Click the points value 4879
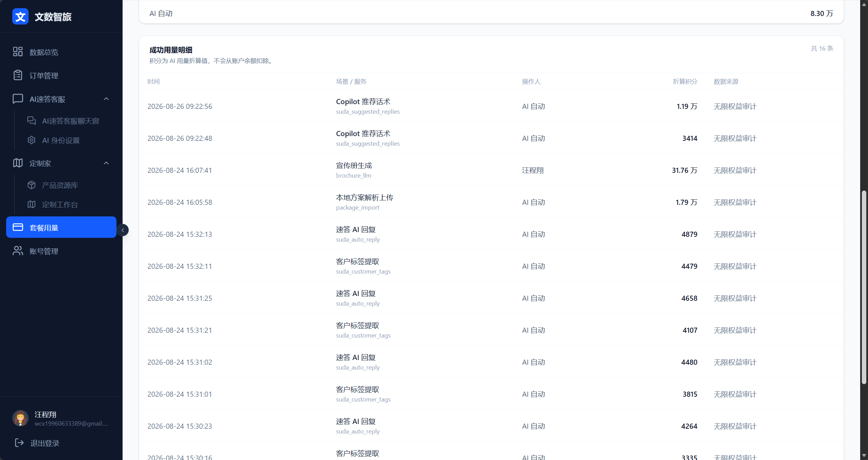This screenshot has width=868, height=460. [x=689, y=234]
